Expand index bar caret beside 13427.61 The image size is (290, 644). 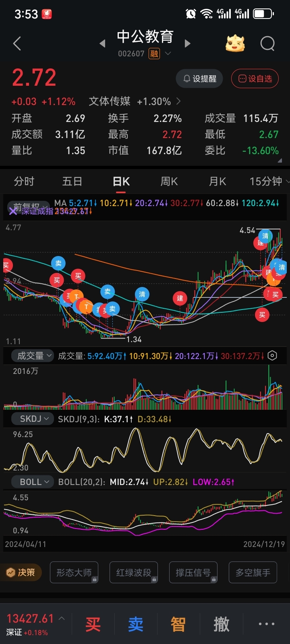[x=62, y=618]
